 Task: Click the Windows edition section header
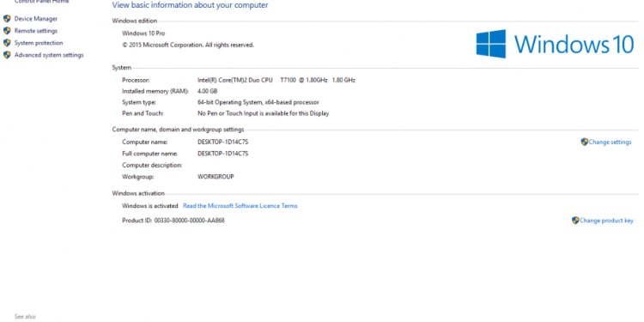[134, 21]
